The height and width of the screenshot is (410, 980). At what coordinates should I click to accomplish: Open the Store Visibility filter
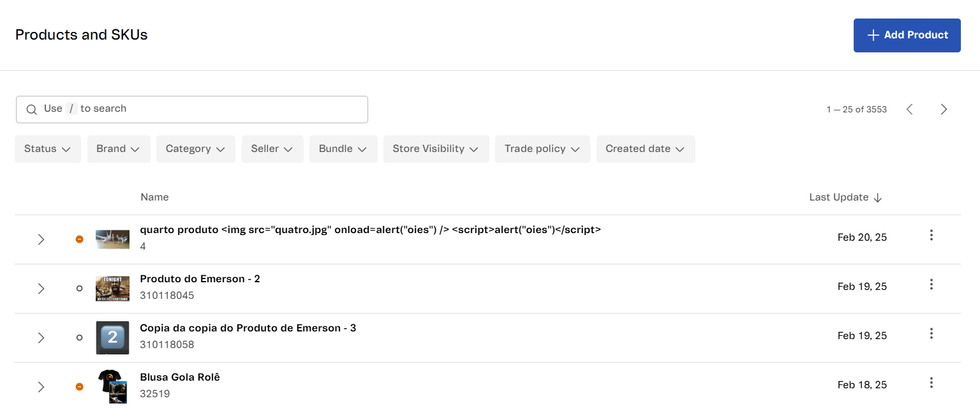tap(436, 149)
